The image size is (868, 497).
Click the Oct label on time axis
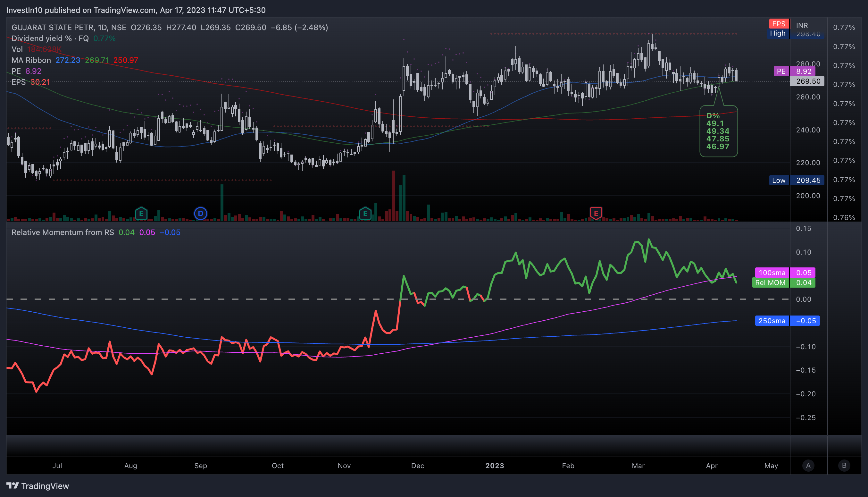coord(277,466)
